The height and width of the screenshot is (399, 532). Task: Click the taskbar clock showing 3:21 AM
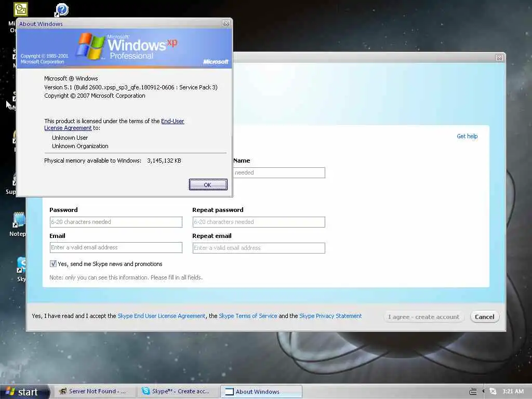(x=513, y=392)
